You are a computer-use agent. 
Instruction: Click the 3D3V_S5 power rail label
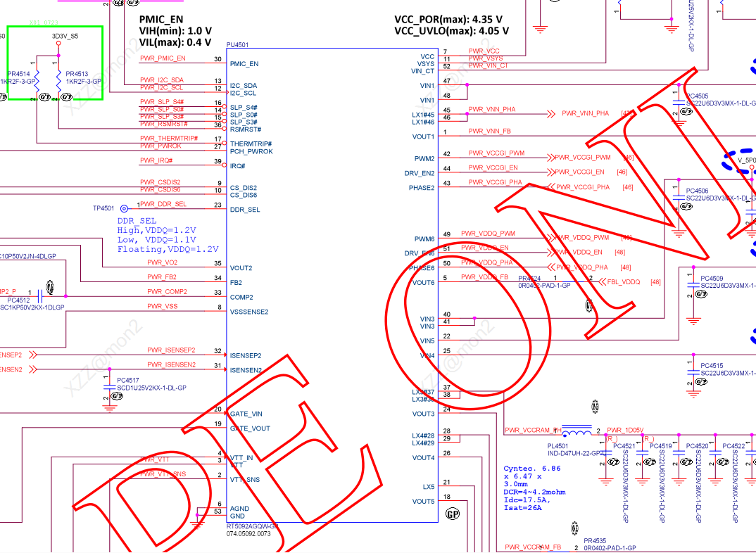tap(65, 36)
